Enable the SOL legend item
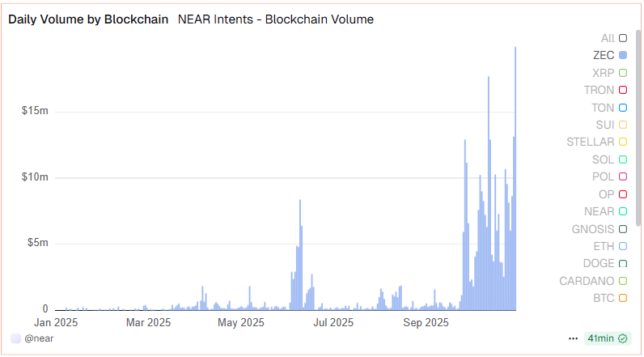The width and height of the screenshot is (644, 357). (622, 159)
